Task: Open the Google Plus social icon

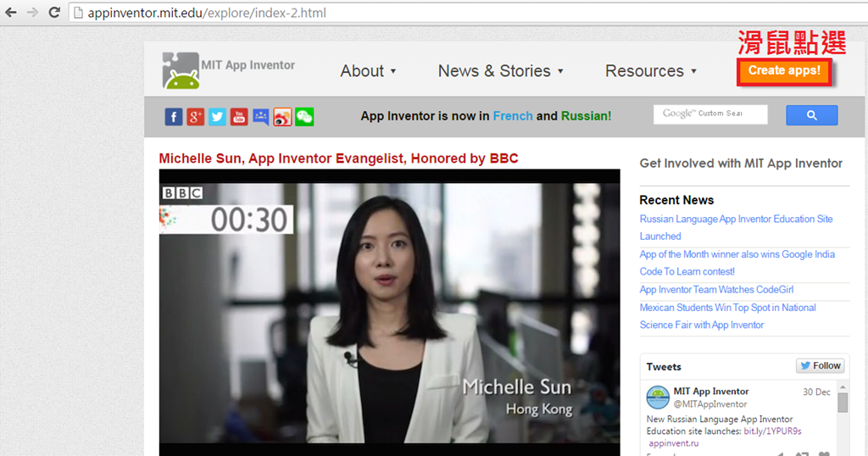Action: tap(195, 117)
